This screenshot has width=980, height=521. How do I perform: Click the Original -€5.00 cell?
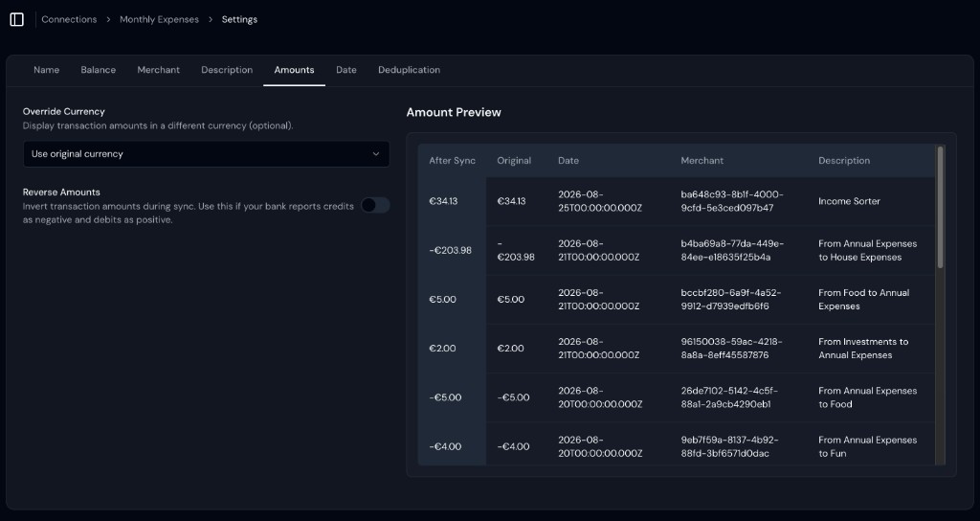(x=513, y=397)
